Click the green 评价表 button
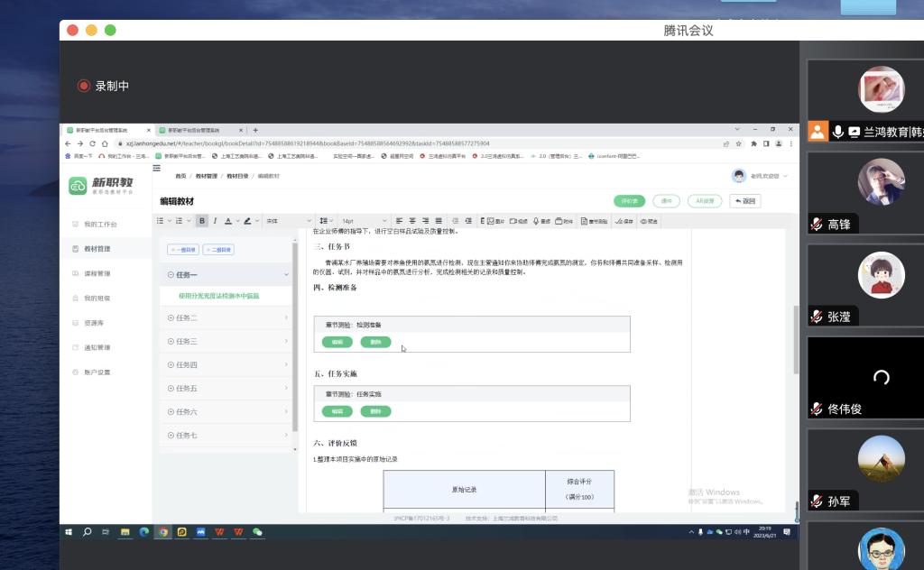 (x=629, y=201)
